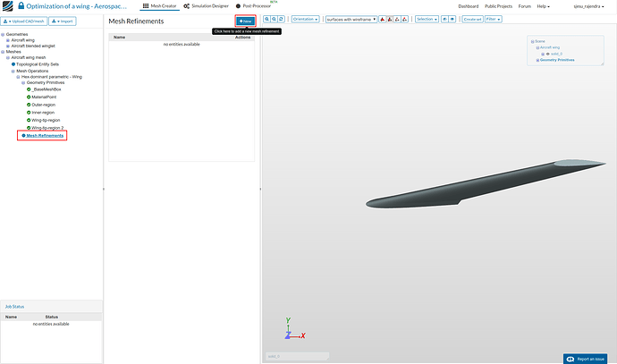This screenshot has height=364, width=617.
Task: Open the Help menu
Action: click(543, 6)
